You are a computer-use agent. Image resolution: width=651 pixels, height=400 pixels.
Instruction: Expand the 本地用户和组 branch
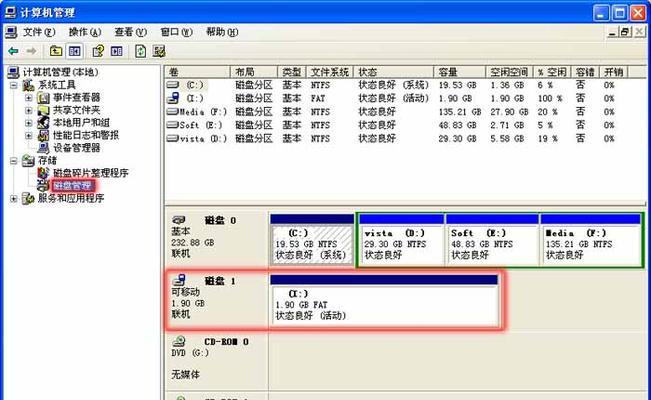[x=29, y=123]
